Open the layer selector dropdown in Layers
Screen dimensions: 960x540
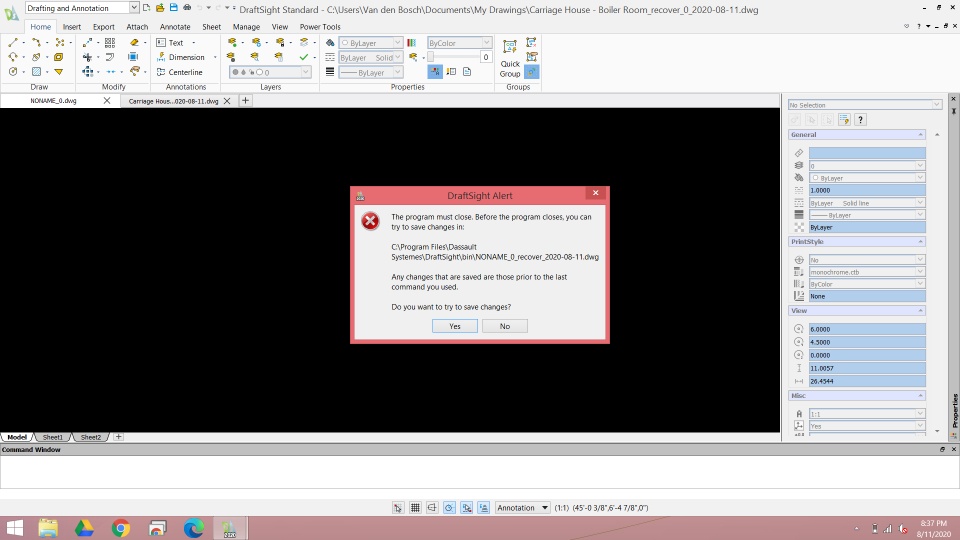[305, 72]
